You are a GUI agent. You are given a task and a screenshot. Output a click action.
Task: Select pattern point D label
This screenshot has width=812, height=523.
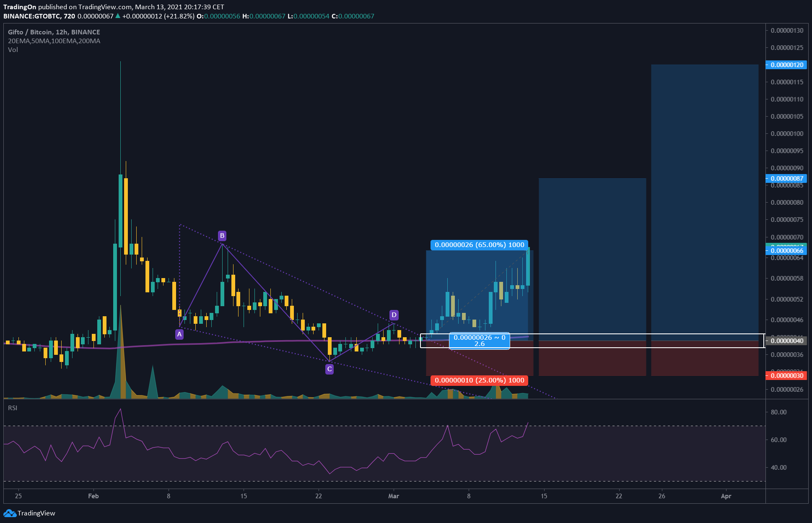[x=394, y=315]
